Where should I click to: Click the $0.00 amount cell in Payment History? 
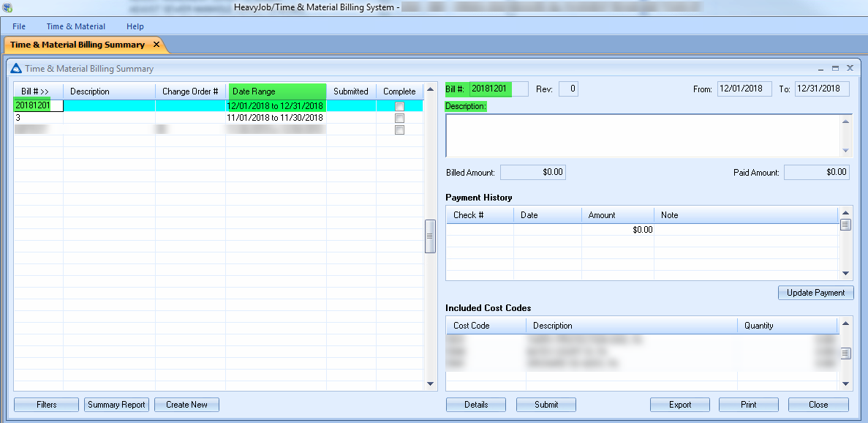[x=618, y=229]
